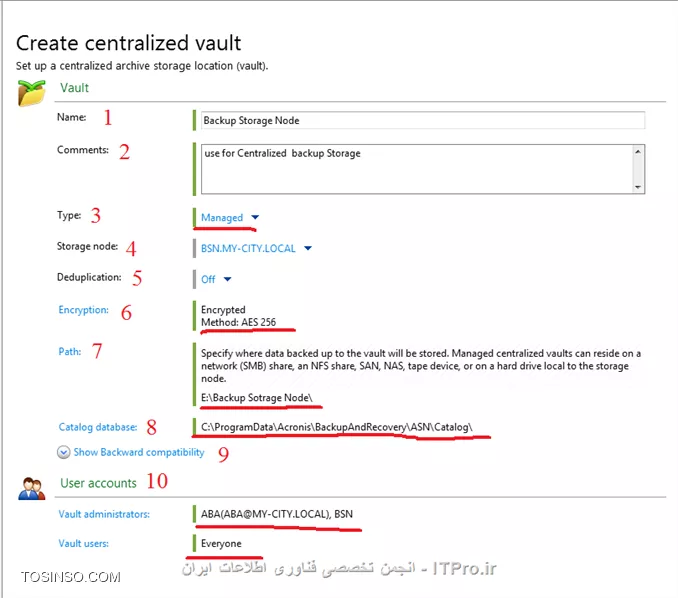Screen dimensions: 678x598
Task: Click the User accounts people icon
Action: tap(32, 489)
